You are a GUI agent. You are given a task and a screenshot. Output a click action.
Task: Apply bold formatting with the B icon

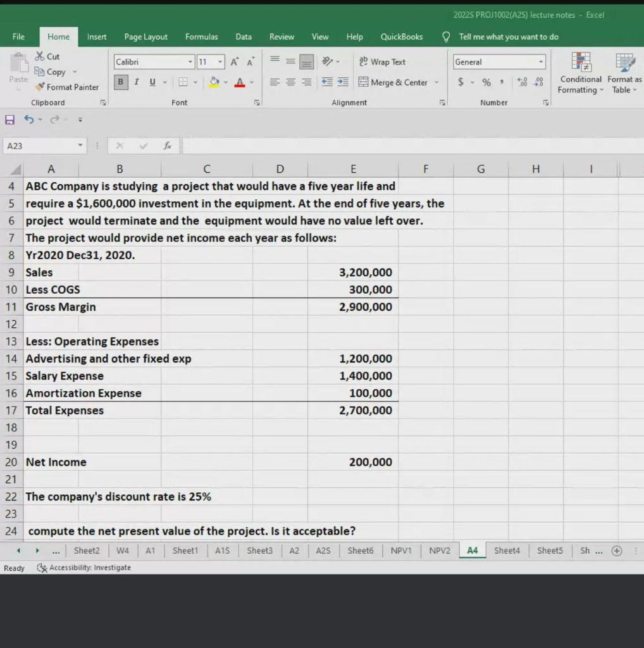120,82
